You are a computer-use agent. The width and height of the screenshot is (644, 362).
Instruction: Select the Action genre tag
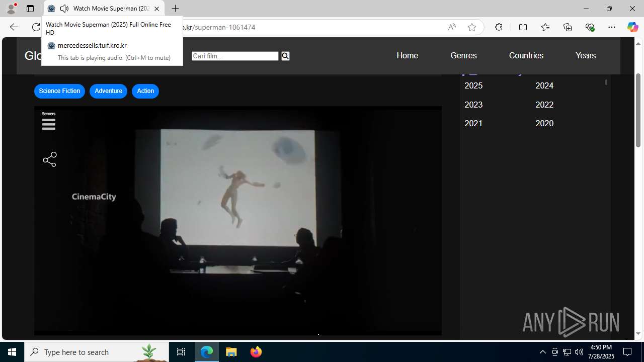[145, 91]
